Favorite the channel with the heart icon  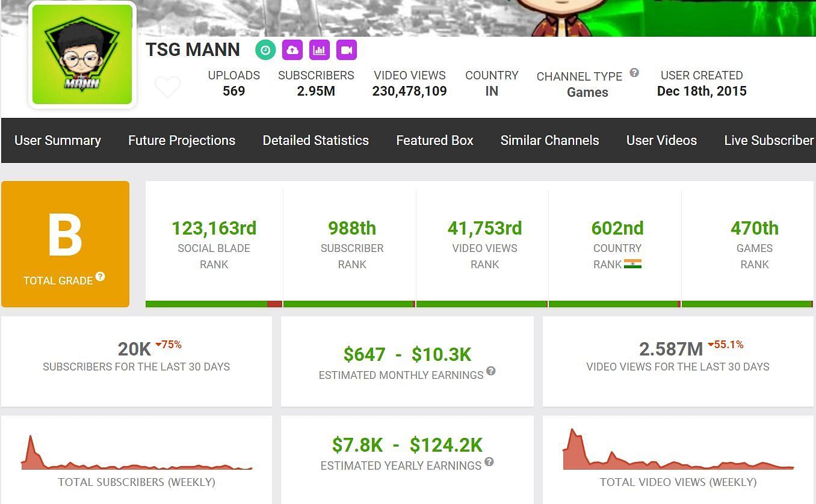[x=167, y=87]
